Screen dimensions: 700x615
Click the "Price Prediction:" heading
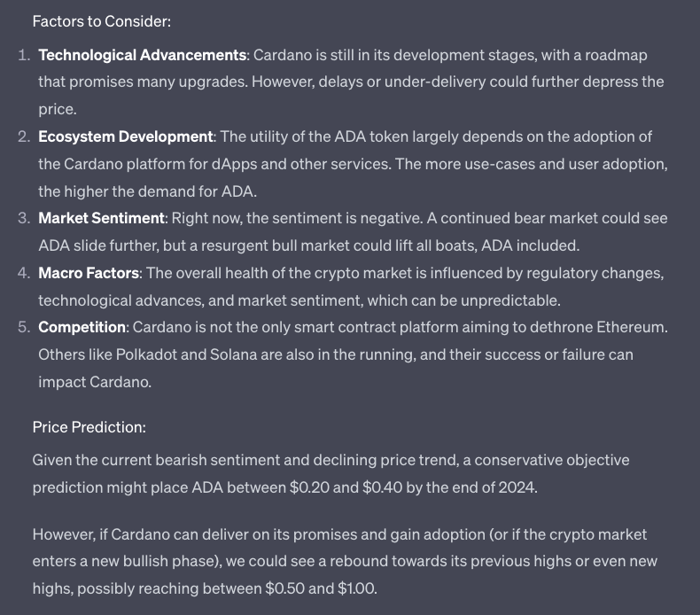pyautogui.click(x=89, y=427)
